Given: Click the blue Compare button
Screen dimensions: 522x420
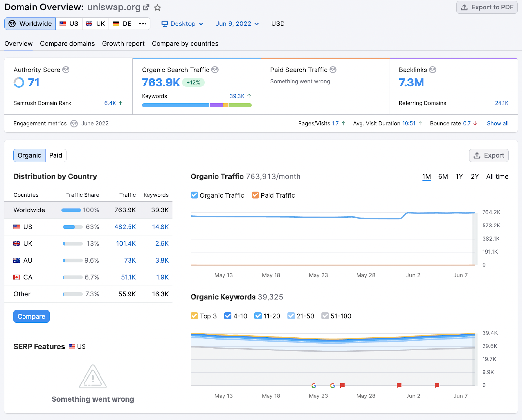Looking at the screenshot, I should pos(31,316).
